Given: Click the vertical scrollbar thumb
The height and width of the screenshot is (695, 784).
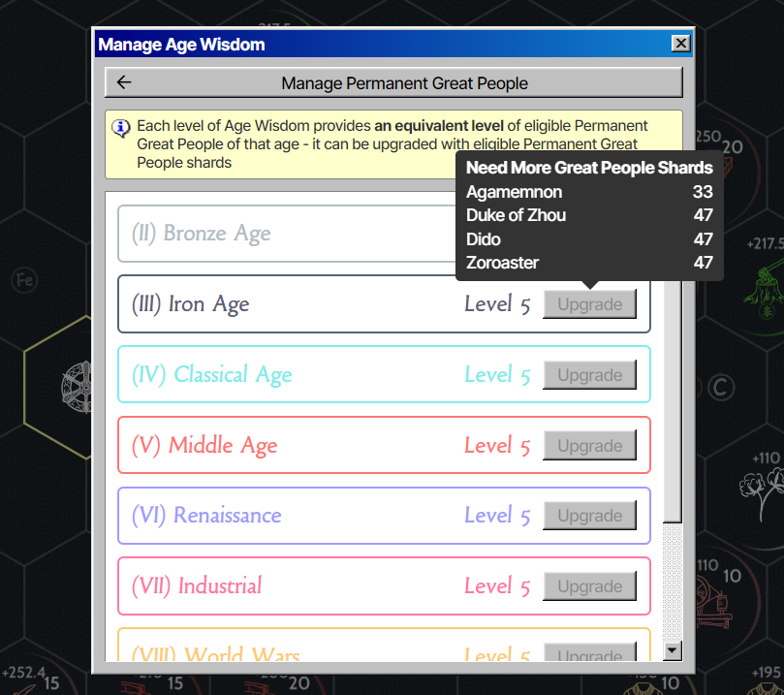Looking at the screenshot, I should pyautogui.click(x=672, y=401).
